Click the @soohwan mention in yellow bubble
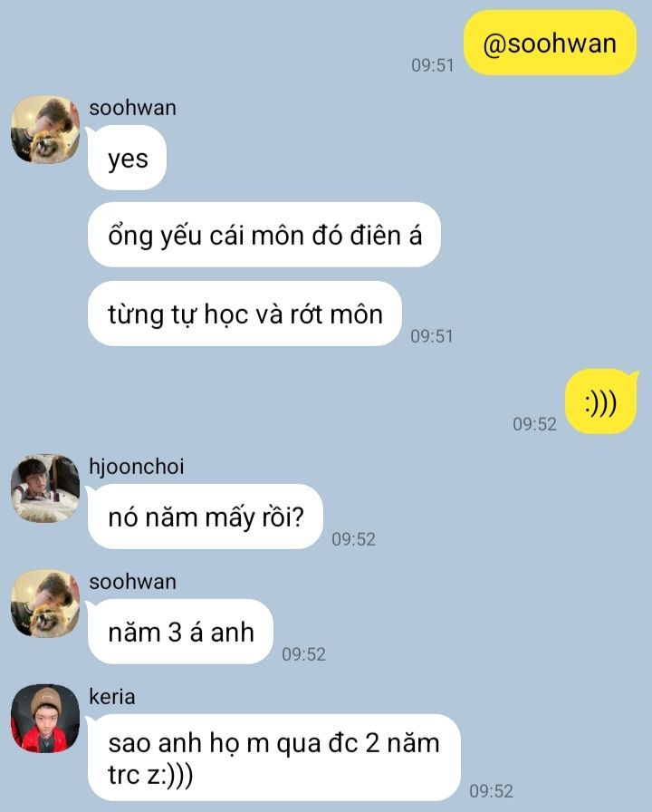 coord(550,43)
